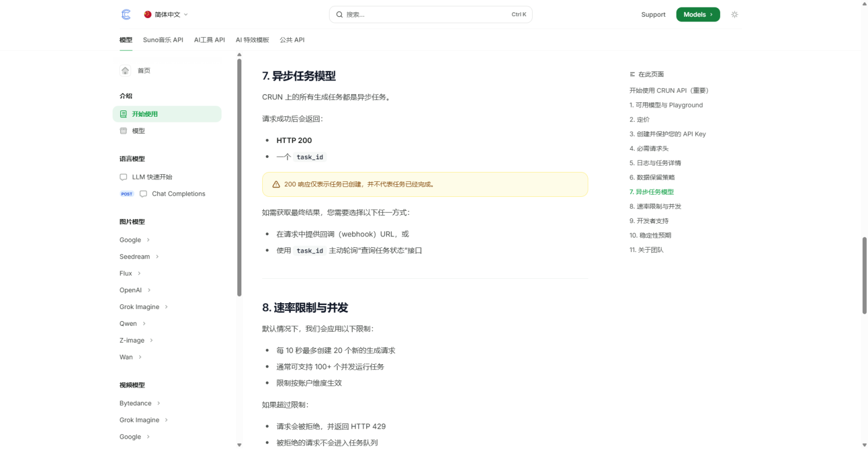This screenshot has width=868, height=449.
Task: Jump to 10. 稳定性预期
Action: [x=650, y=236]
